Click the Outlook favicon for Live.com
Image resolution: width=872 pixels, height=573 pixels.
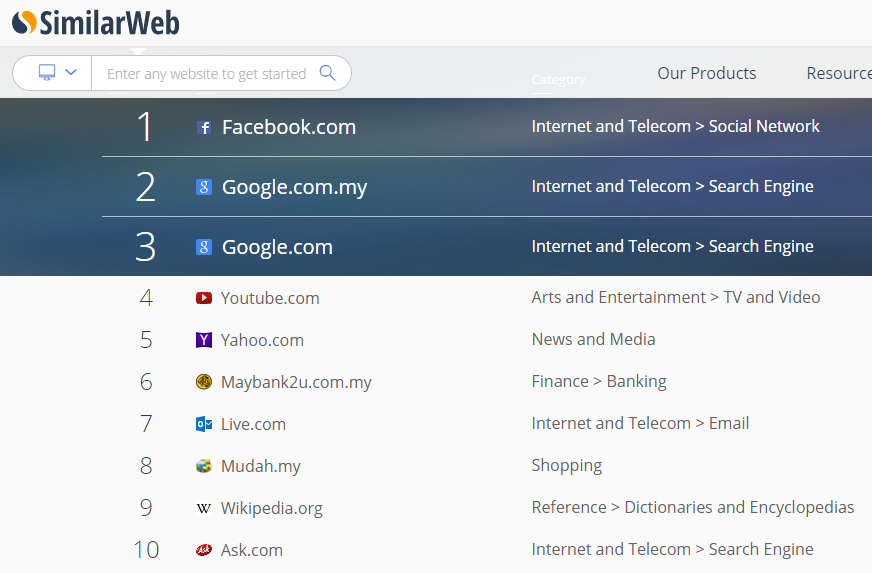click(204, 424)
